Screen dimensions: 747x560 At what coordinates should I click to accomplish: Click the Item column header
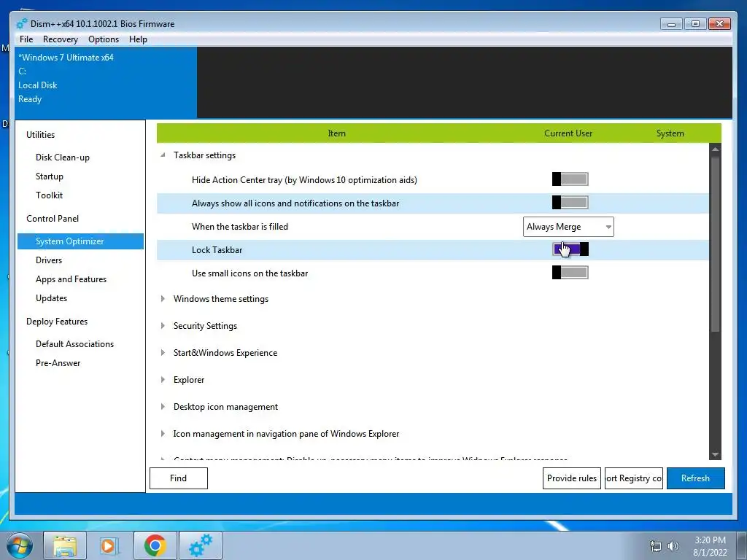pyautogui.click(x=336, y=133)
